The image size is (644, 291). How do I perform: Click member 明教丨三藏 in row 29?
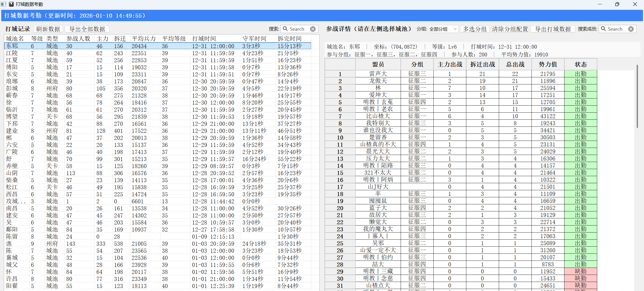coord(378,271)
